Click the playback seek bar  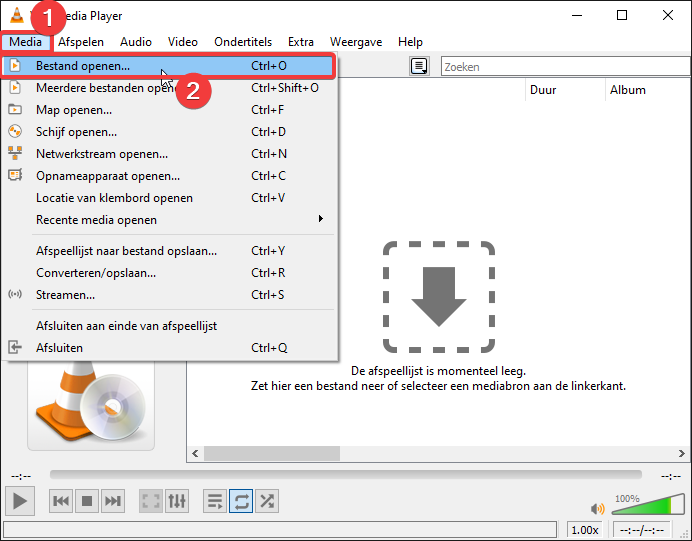346,474
